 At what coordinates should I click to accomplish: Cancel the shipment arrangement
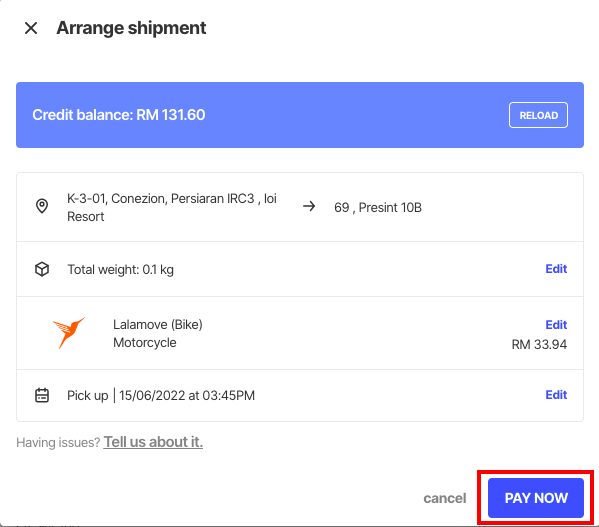pyautogui.click(x=445, y=498)
